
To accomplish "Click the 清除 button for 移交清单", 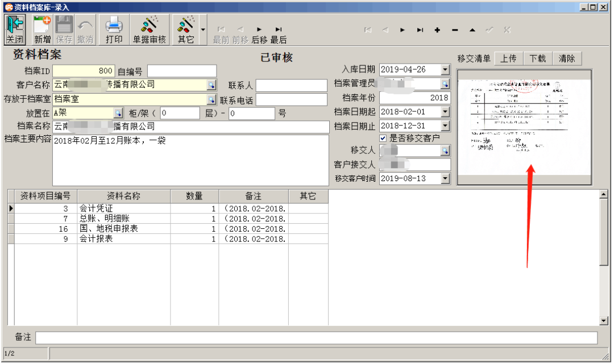I will pos(567,58).
